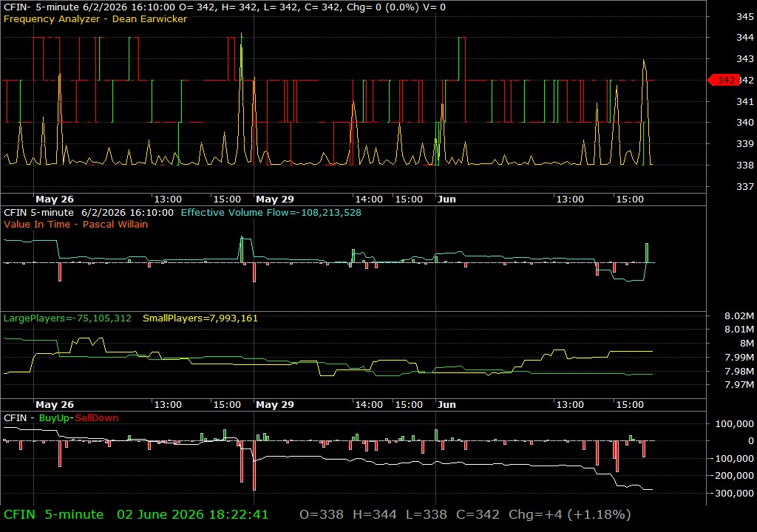Viewport: 757px width, 532px height.
Task: Click the -300,000 axis label in BuyUp-SellDown panel
Action: [733, 493]
